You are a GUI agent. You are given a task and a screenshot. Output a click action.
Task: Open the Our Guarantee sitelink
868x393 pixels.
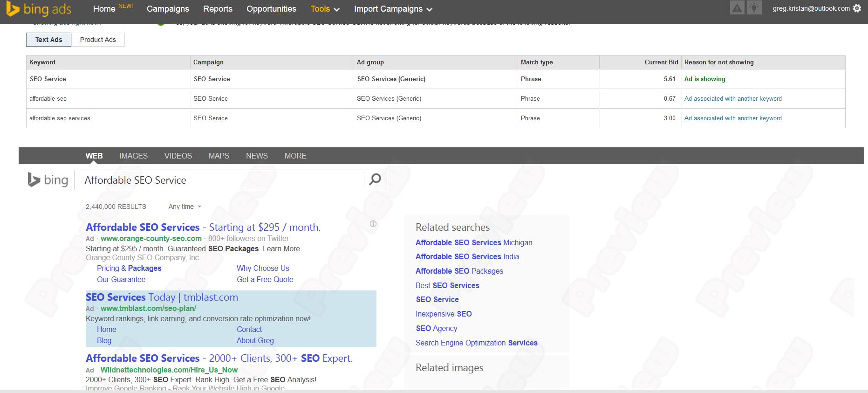pos(121,279)
